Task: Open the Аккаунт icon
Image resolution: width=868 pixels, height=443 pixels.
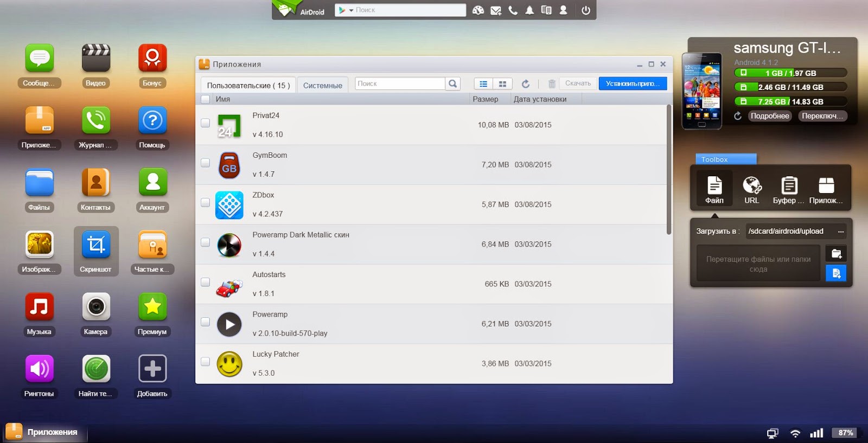Action: pyautogui.click(x=152, y=182)
